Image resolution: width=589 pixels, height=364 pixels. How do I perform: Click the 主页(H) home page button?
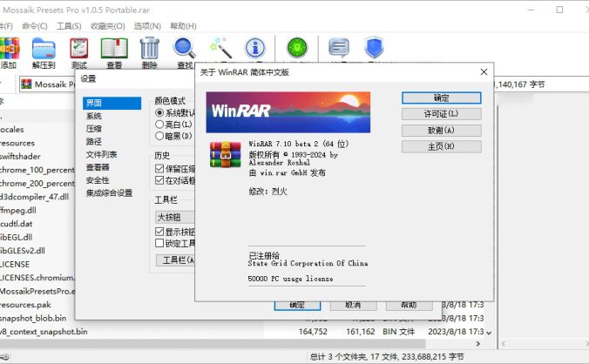point(442,146)
